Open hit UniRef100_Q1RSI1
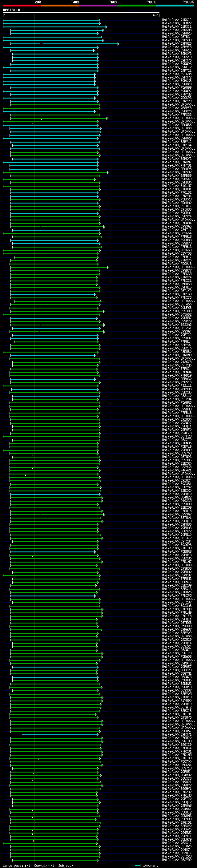The height and width of the screenshot is (868, 197). click(177, 26)
